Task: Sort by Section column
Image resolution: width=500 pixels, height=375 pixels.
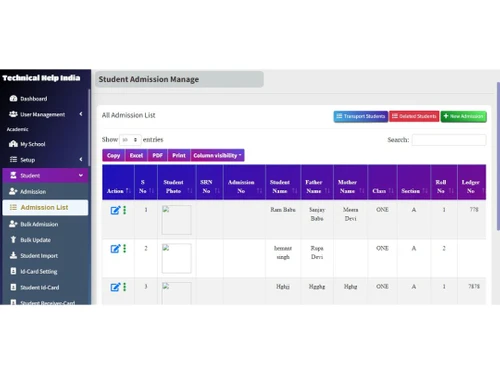Action: click(x=414, y=183)
